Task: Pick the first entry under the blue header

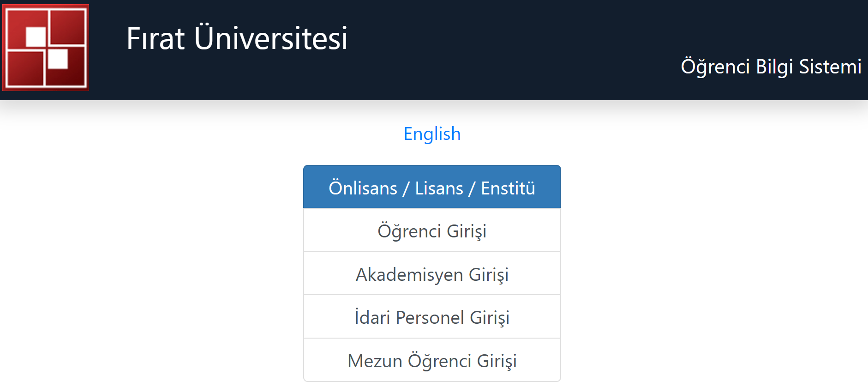Action: click(x=432, y=231)
